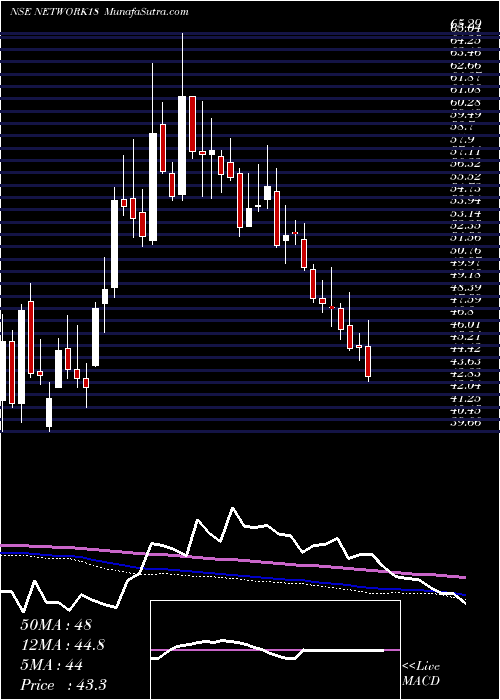Click the 50.76 price axis label
The width and height of the screenshot is (500, 700).
(x=465, y=251)
